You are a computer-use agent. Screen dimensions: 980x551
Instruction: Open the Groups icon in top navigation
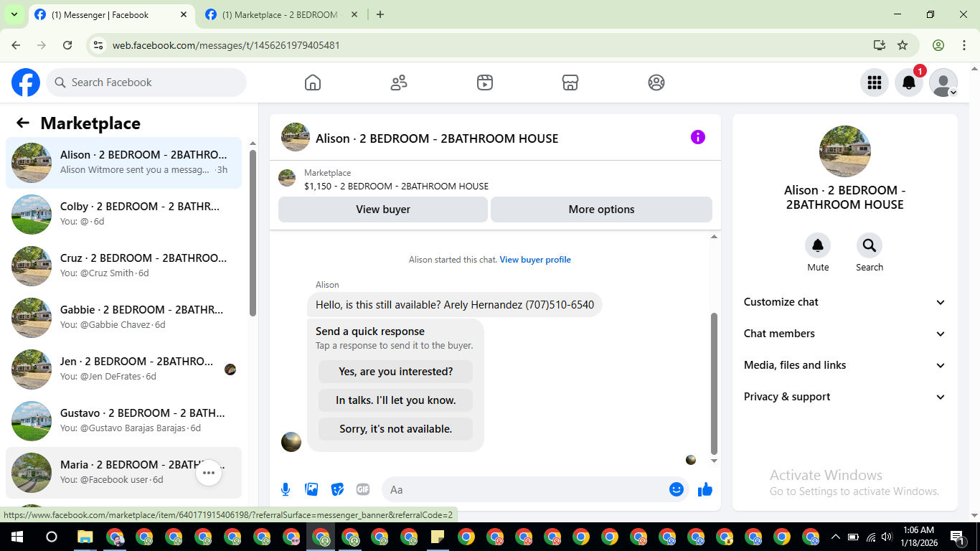point(656,83)
